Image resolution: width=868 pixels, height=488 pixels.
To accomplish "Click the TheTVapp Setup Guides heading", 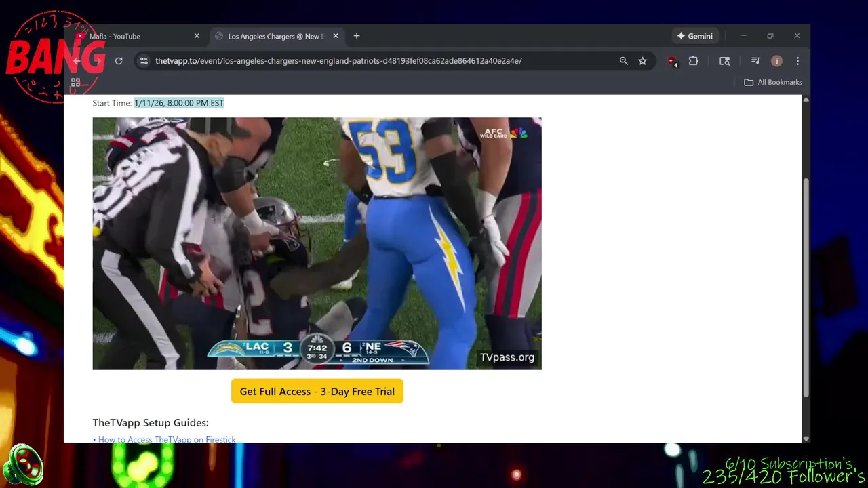I will pyautogui.click(x=151, y=422).
